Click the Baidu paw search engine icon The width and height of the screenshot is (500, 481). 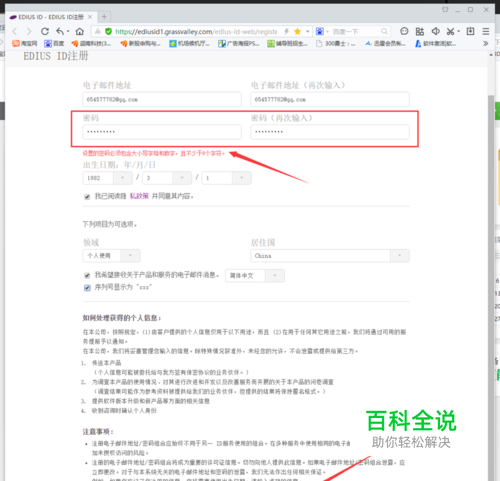[320, 32]
